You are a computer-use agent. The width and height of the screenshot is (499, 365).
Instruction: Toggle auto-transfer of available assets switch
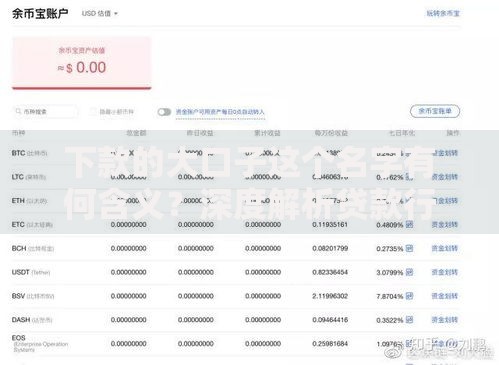tap(164, 112)
